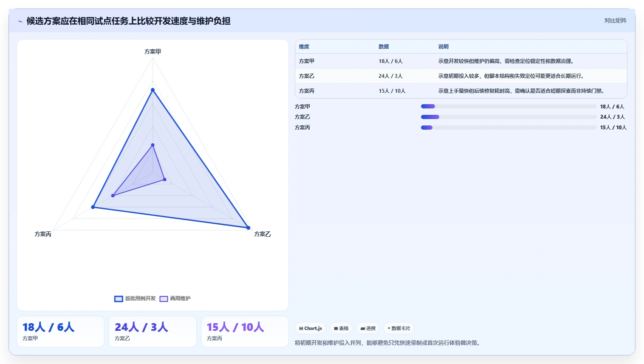
Task: Click table value 15人 / 10人
Action: click(x=392, y=91)
